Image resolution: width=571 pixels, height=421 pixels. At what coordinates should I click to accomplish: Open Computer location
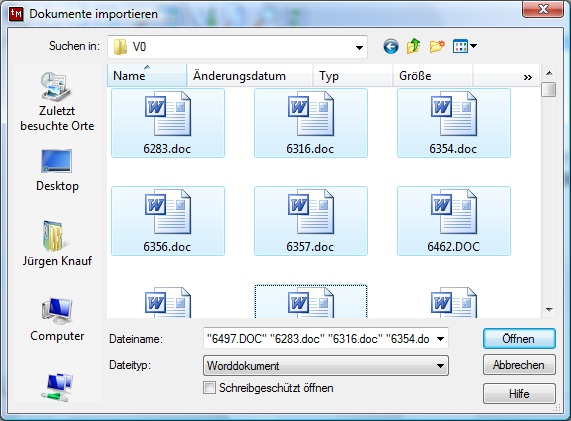[x=57, y=320]
